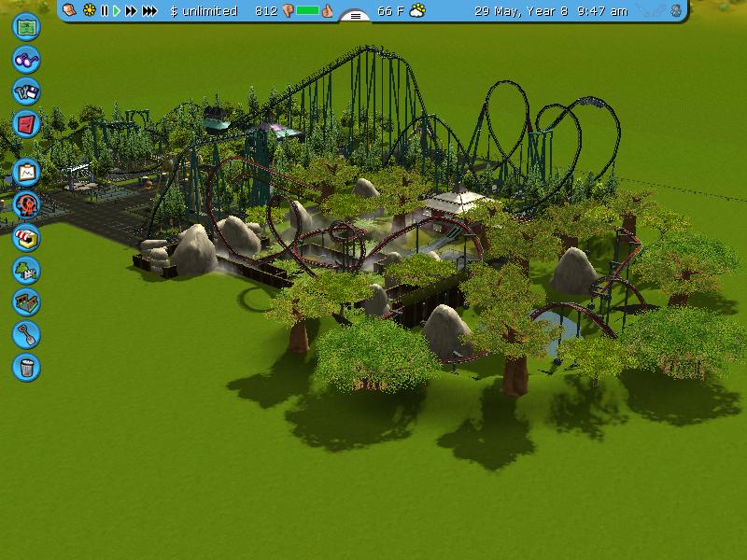Click the '66 F' temperature readout
The height and width of the screenshot is (560, 747).
pos(390,11)
